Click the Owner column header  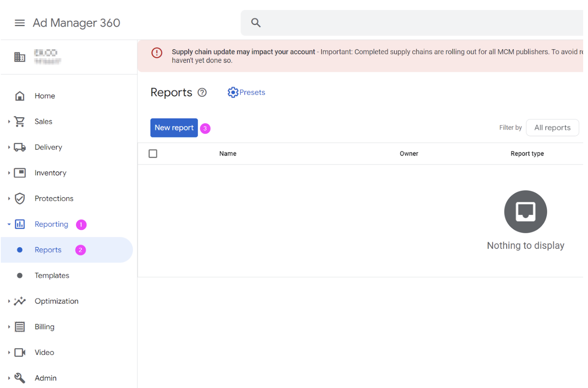click(409, 154)
